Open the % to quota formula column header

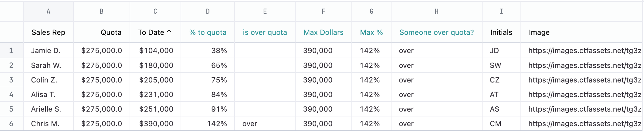208,32
